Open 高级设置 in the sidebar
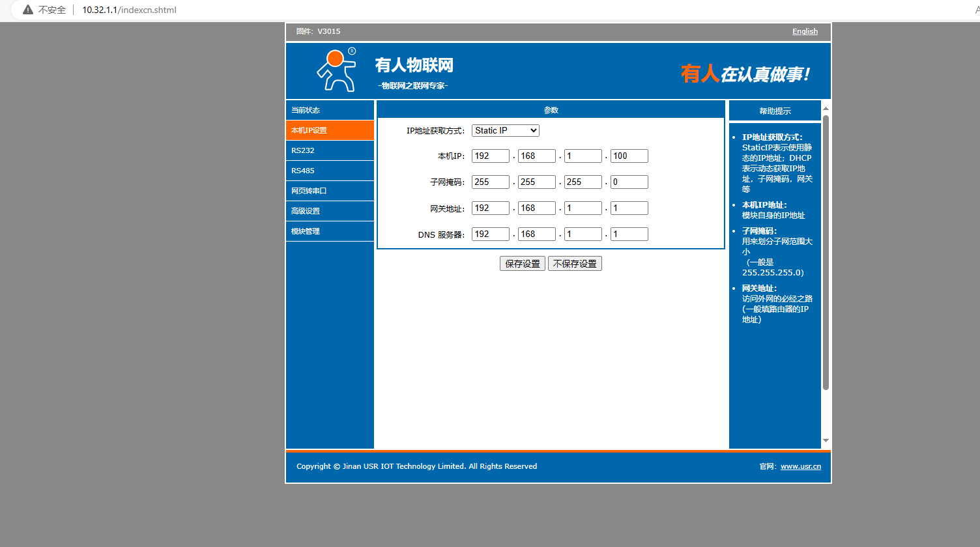 (330, 211)
